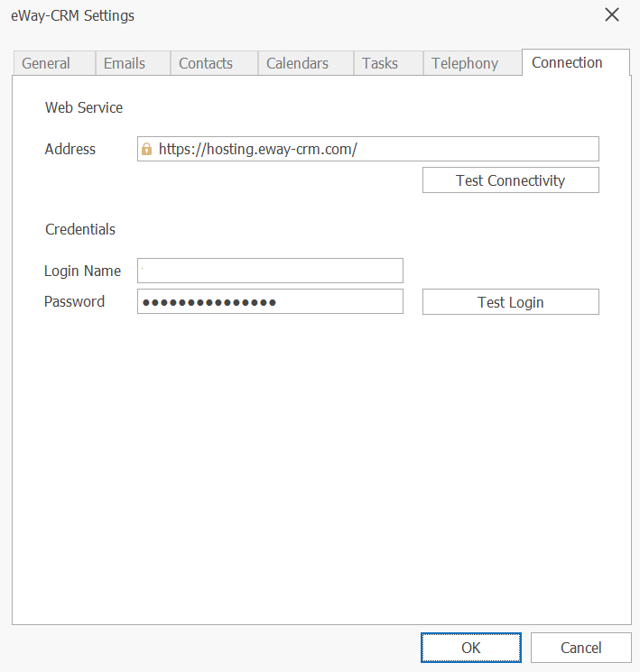Click the web service Address field
The height and width of the screenshot is (672, 640).
point(368,149)
